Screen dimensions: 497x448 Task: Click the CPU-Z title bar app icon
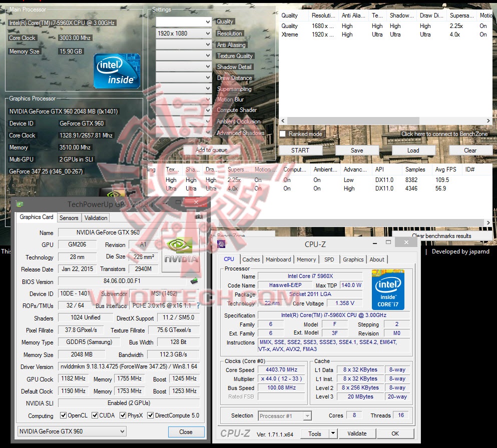point(221,244)
